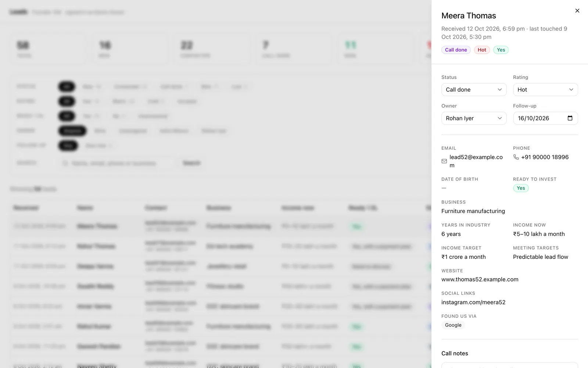Click the Call notes heading

455,353
